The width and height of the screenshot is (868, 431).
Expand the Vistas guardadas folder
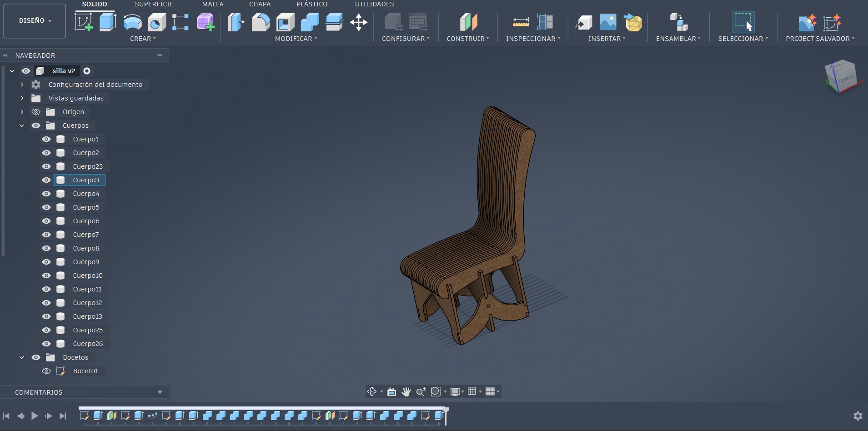pos(21,98)
